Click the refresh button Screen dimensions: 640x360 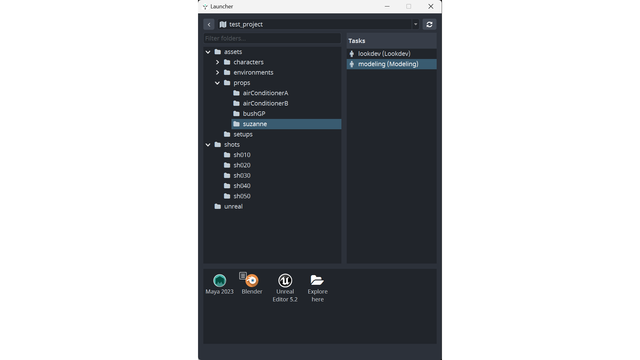click(429, 24)
